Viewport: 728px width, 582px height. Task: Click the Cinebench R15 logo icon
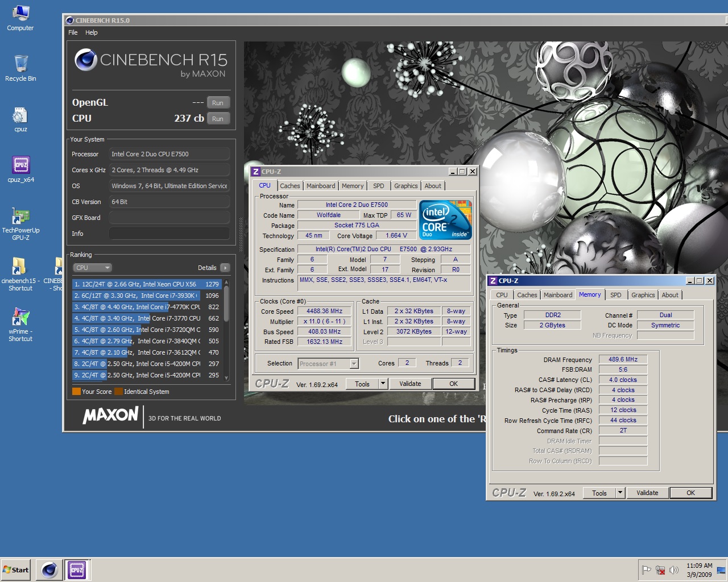[85, 60]
